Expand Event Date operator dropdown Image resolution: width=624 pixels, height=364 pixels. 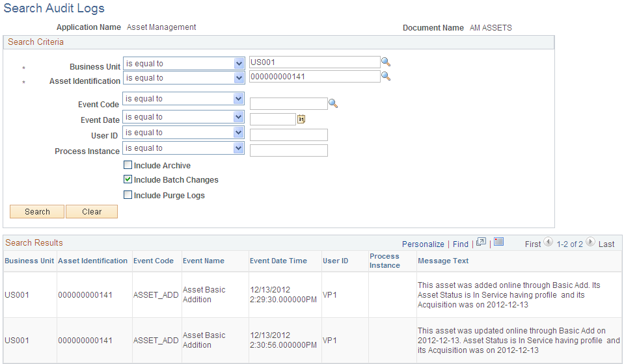[x=183, y=117]
